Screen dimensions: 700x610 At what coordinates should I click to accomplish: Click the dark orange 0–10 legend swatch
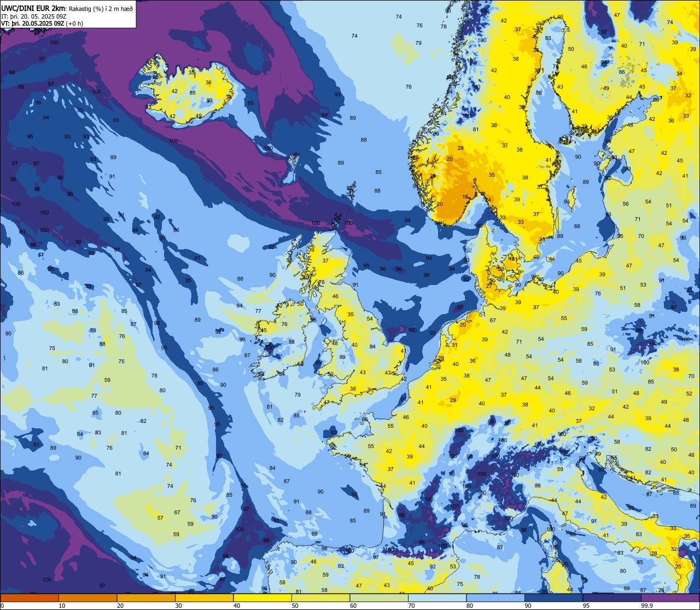pyautogui.click(x=30, y=597)
